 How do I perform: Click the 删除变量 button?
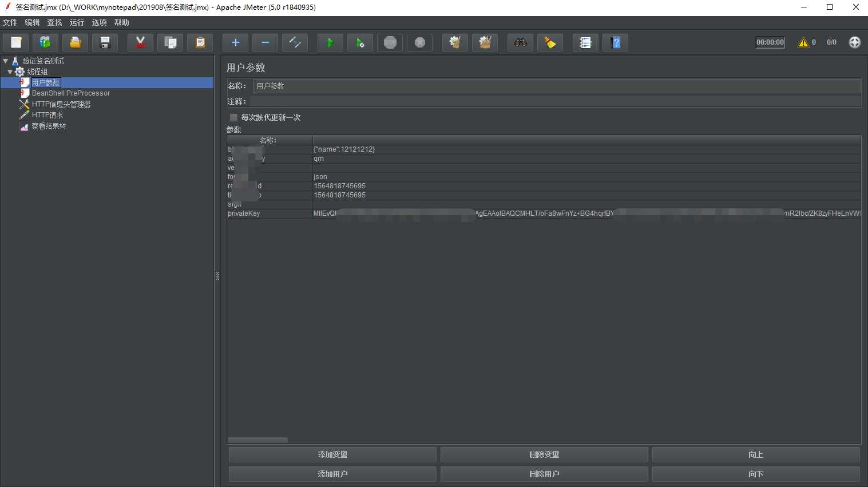pos(544,454)
